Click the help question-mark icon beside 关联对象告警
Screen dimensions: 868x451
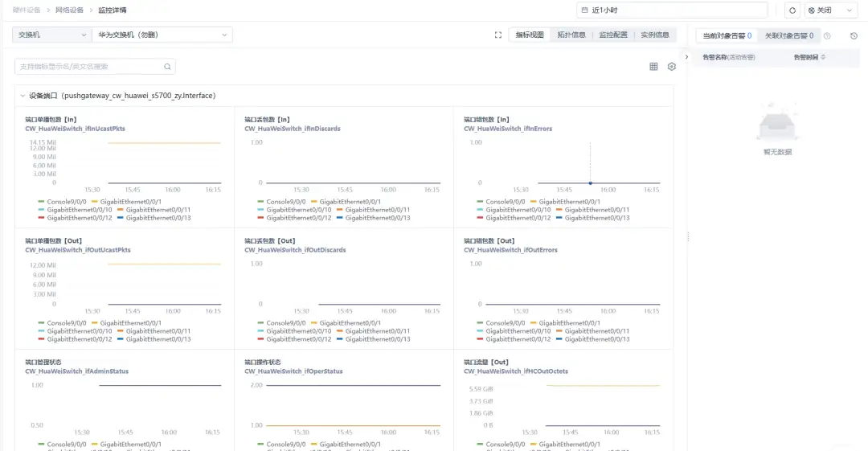pyautogui.click(x=827, y=36)
